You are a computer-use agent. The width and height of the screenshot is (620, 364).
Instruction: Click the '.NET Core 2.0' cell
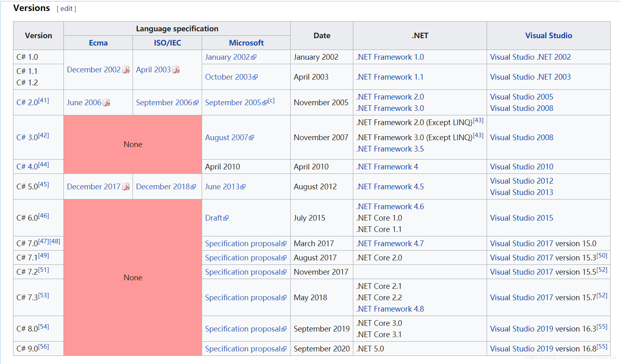[x=420, y=258]
